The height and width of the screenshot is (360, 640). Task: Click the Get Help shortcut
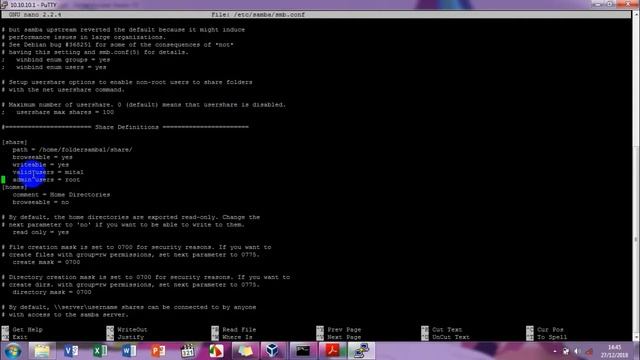tap(27, 329)
